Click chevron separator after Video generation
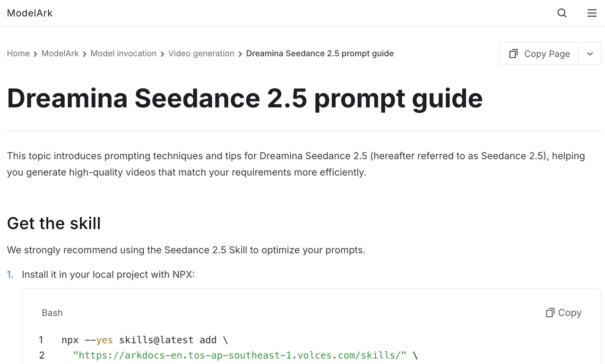Viewport: 605px width, 364px height. [x=240, y=54]
